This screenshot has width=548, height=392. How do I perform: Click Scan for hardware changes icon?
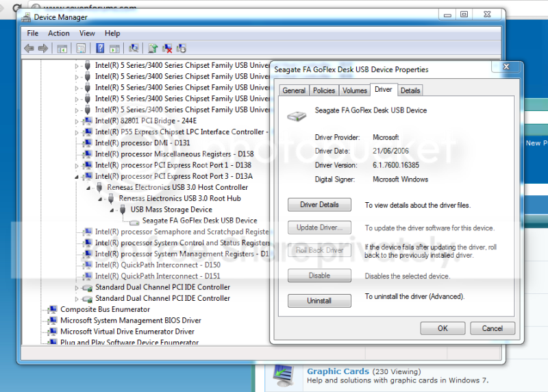[x=134, y=48]
